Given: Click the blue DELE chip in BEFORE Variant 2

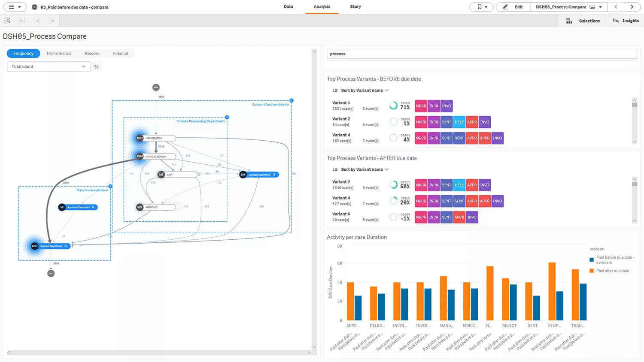Looking at the screenshot, I should click(x=459, y=122).
